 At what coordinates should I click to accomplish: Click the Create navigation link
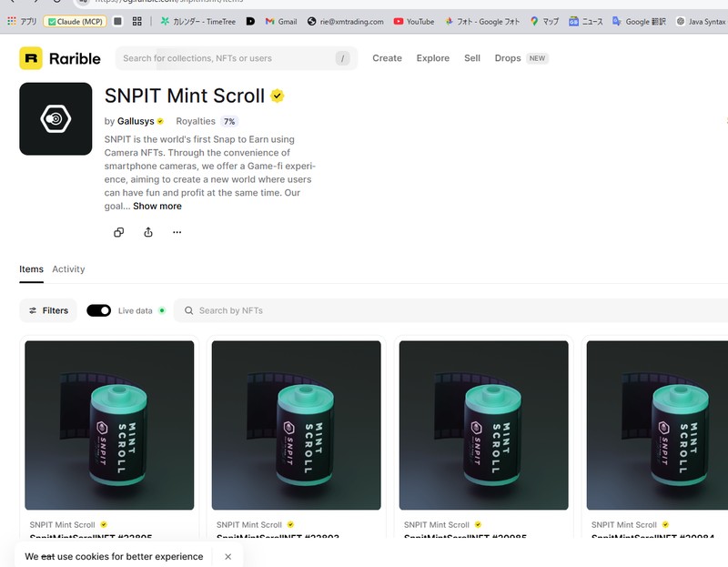[387, 58]
